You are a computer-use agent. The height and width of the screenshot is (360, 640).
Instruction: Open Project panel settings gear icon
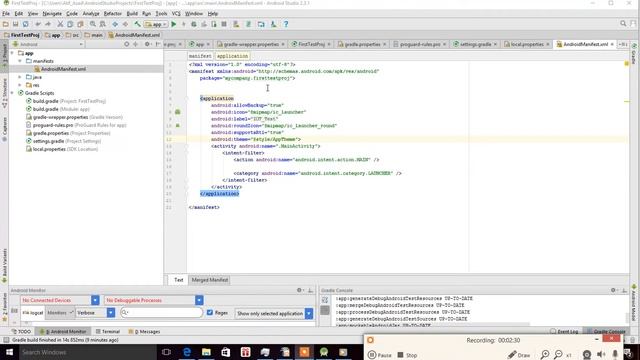[147, 44]
